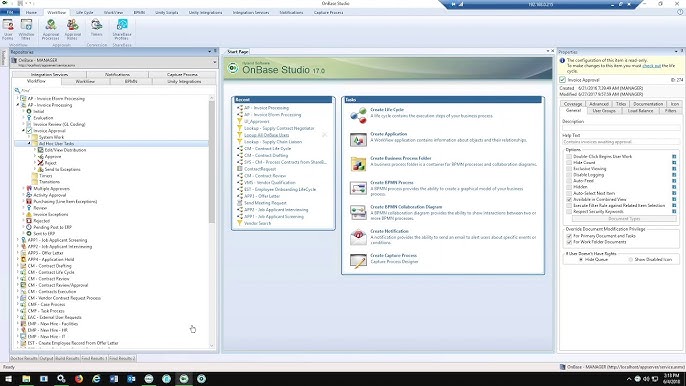Viewport: 686px width, 386px height.
Task: Click the Window Titles ribbon icon
Action: coord(26,29)
